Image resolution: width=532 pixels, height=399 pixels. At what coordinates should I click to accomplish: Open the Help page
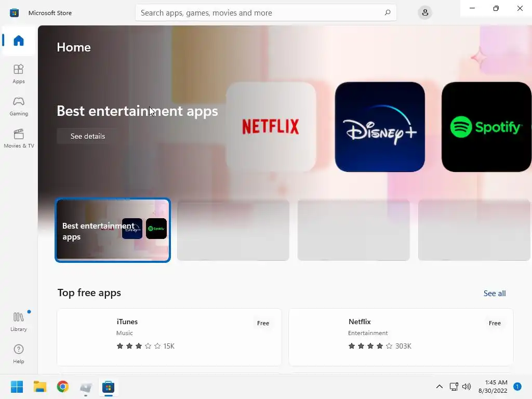pos(19,354)
